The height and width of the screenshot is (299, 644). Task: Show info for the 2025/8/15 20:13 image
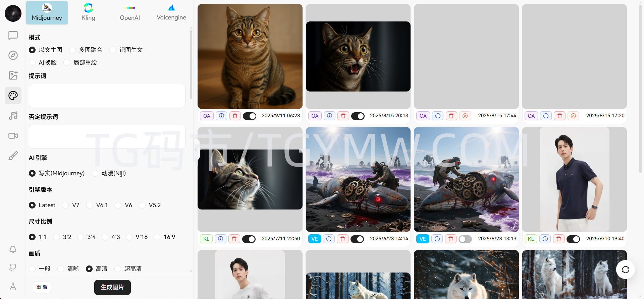(330, 116)
